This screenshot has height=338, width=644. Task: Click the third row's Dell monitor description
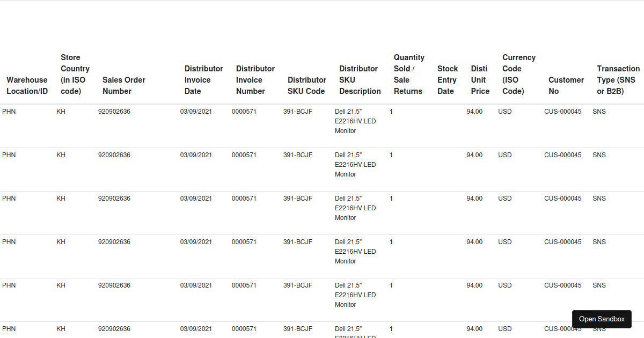(x=355, y=208)
